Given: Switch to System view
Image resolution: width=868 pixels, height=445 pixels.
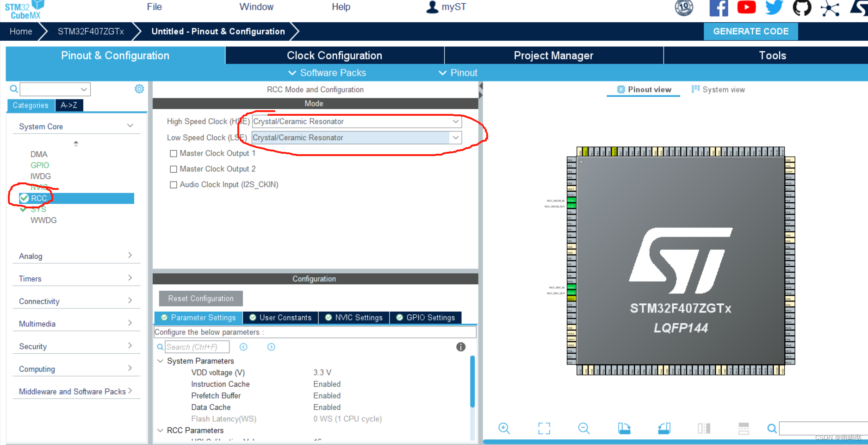Looking at the screenshot, I should click(718, 89).
